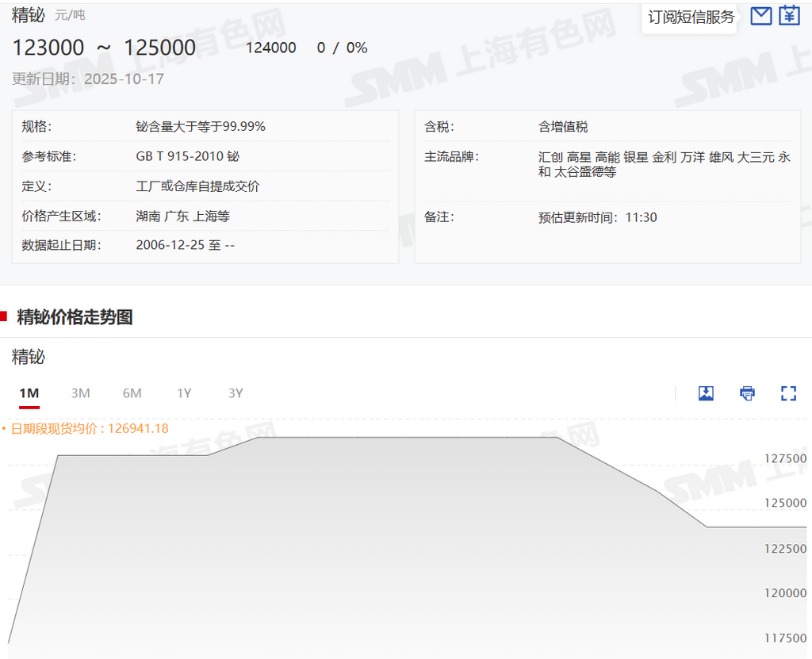The height and width of the screenshot is (659, 812).
Task: Click the email subscription envelope icon
Action: coord(760,16)
